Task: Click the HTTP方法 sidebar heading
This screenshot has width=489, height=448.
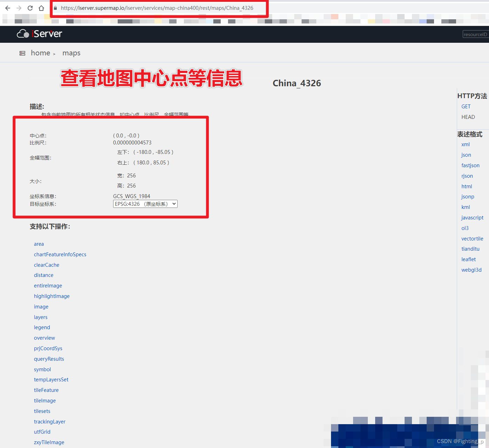Action: point(472,96)
